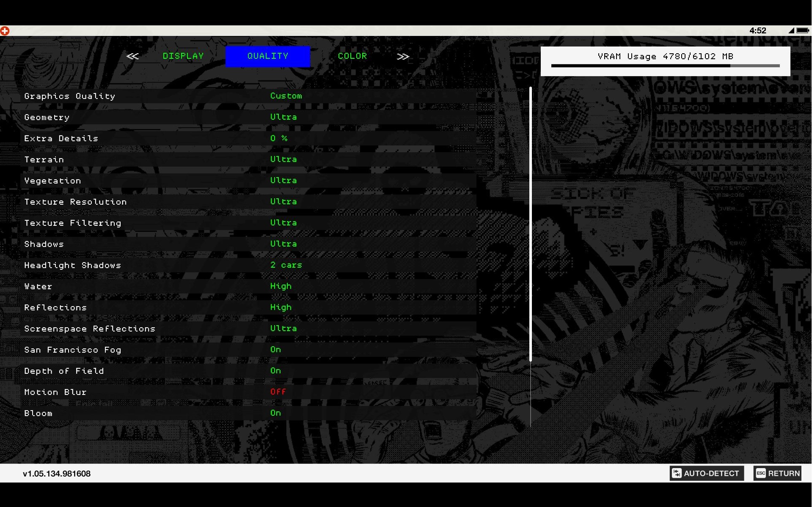Click the next tab double-arrow icon
Screen dimensions: 812x507
403,56
